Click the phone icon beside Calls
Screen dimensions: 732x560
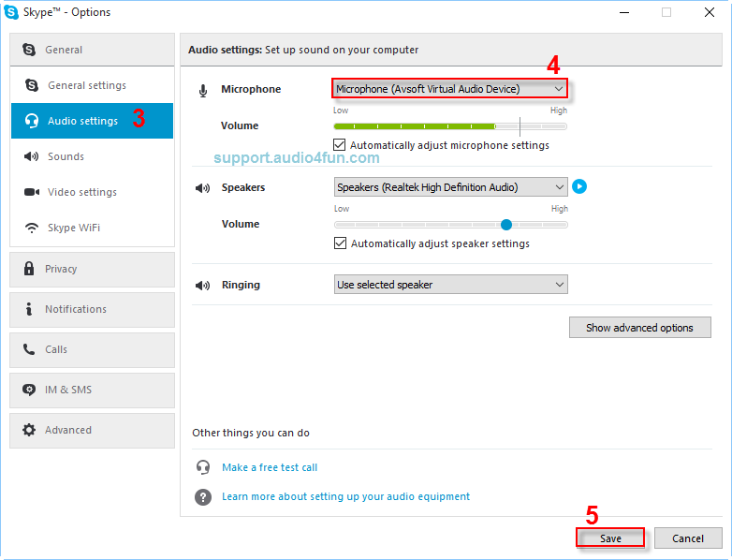pos(29,349)
